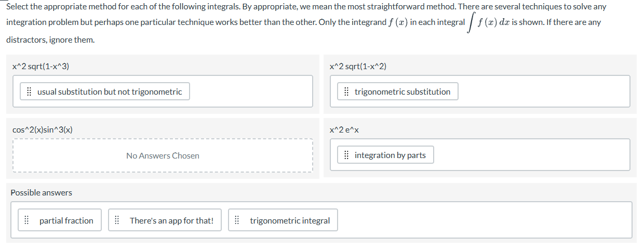Click the empty "No Answers Chosen" drop zone
The width and height of the screenshot is (644, 249).
click(x=163, y=155)
